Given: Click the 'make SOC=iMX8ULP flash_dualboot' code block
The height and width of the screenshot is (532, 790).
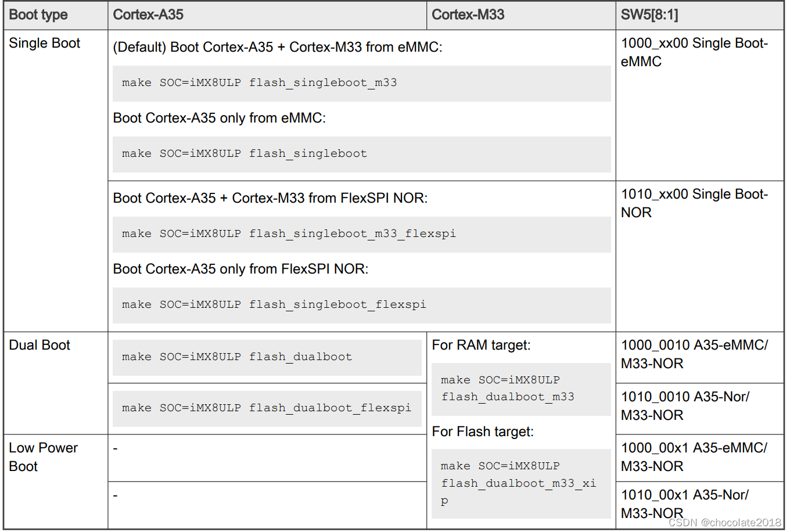Looking at the screenshot, I should point(267,357).
